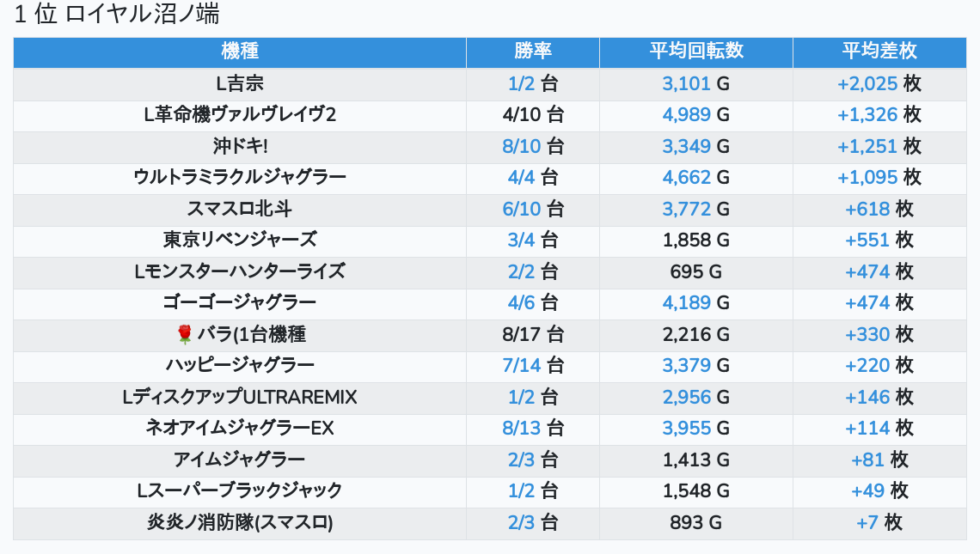Sort by the 勝率 column header

point(533,51)
